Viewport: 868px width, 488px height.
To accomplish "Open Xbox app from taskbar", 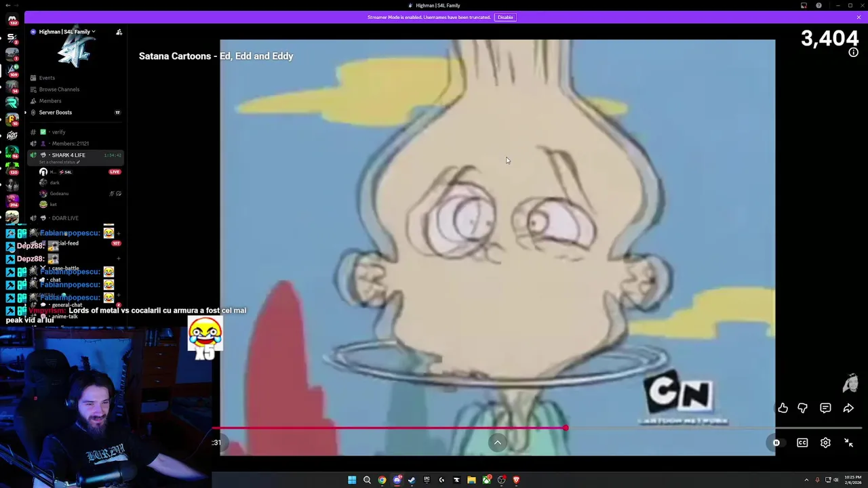I will click(486, 480).
